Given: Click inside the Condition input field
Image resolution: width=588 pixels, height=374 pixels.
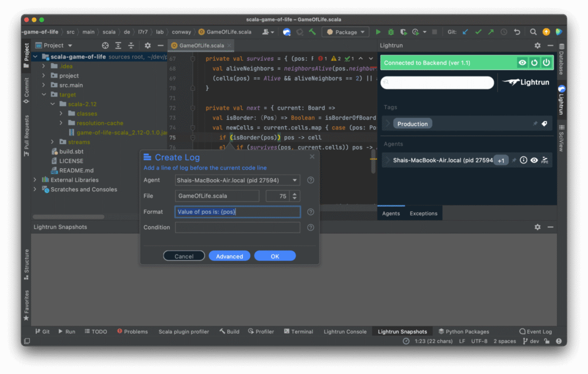Looking at the screenshot, I should tap(237, 227).
